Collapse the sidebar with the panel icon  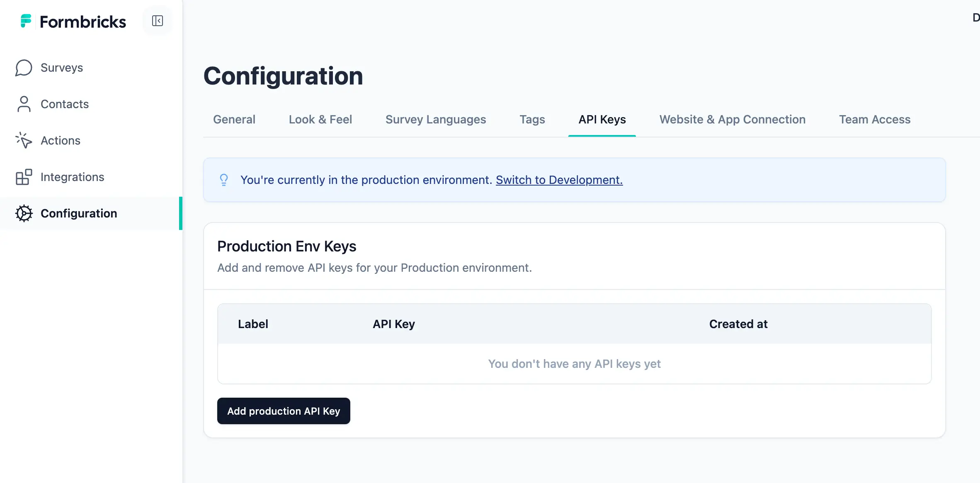157,21
